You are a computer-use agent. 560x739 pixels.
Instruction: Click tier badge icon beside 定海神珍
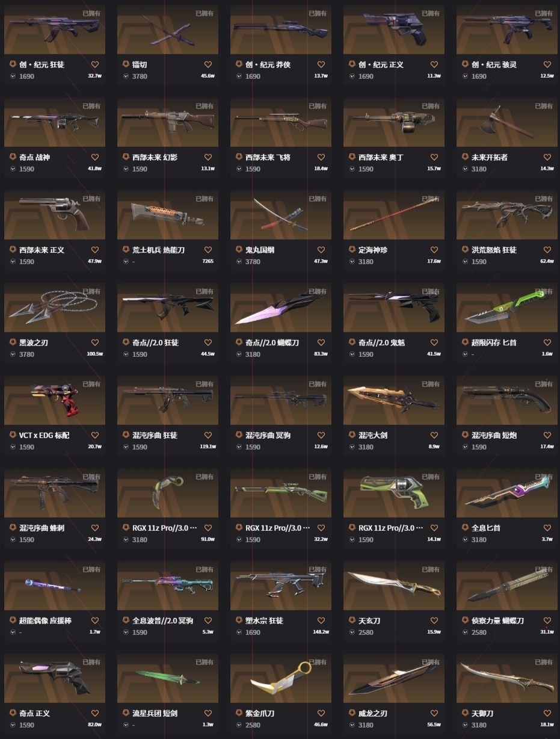point(352,250)
